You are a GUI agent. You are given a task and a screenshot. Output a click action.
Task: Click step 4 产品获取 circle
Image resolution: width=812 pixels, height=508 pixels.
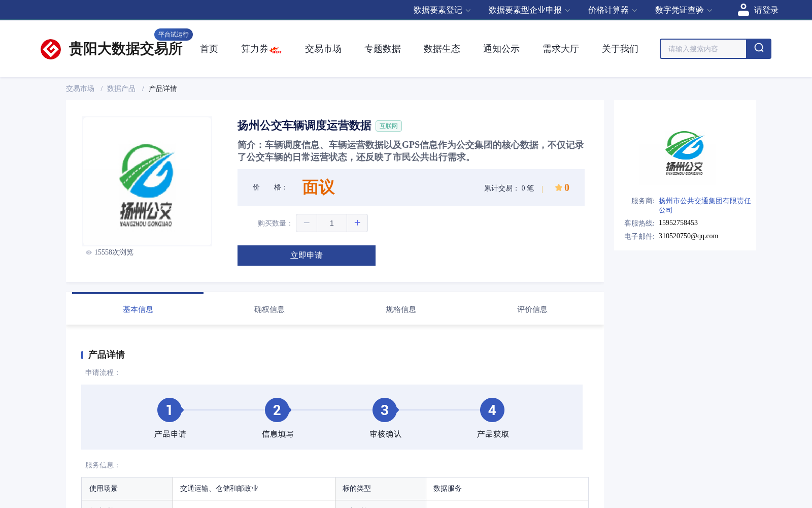point(492,410)
